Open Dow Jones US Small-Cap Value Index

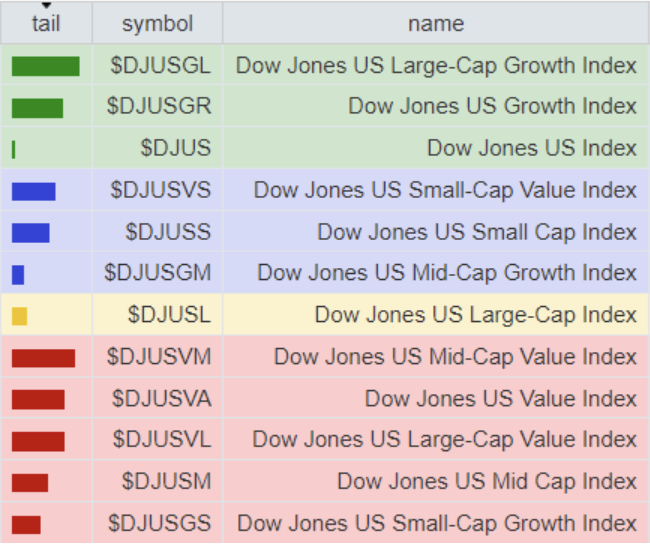point(445,191)
